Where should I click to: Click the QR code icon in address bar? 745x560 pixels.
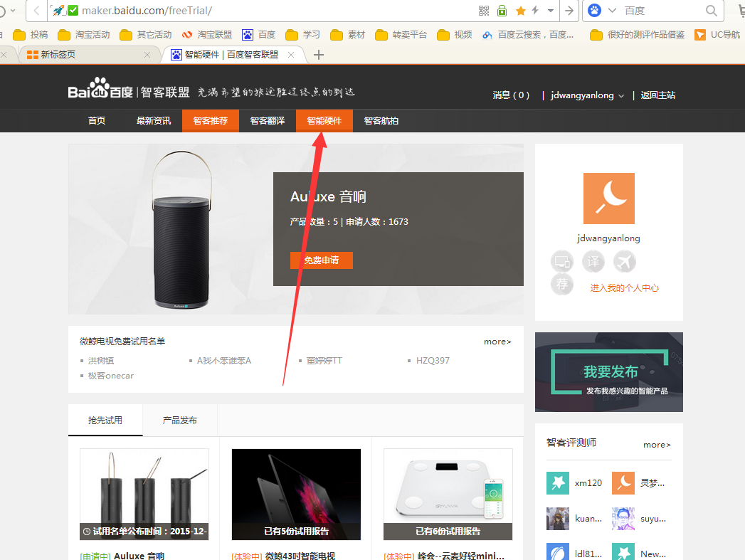(484, 11)
